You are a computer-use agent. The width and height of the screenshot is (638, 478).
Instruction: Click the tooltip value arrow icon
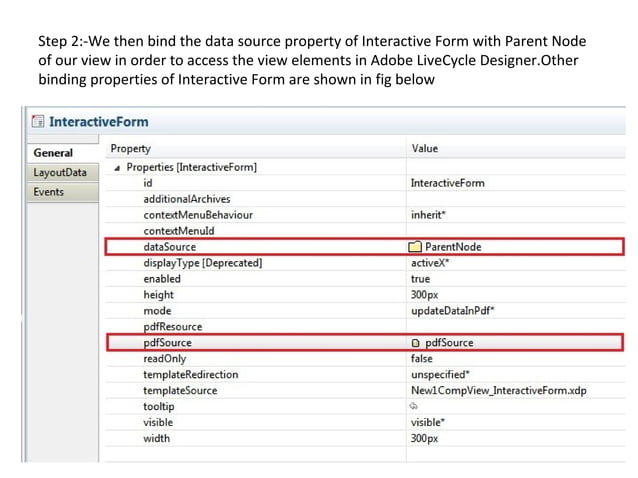[x=413, y=406]
